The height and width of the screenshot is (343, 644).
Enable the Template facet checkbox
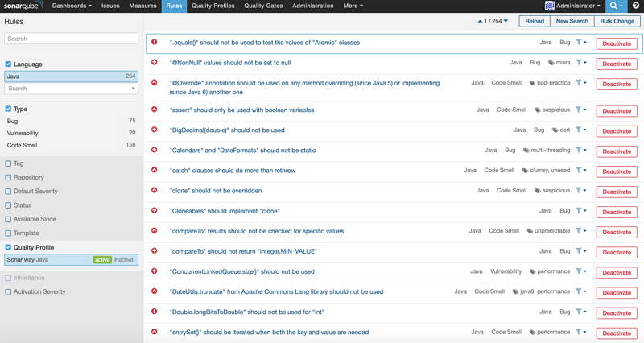click(x=8, y=233)
